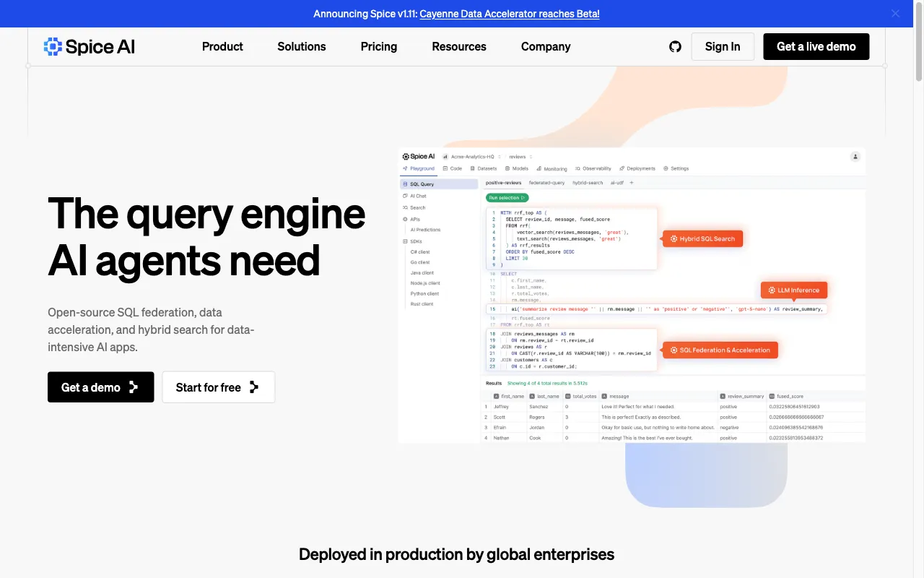Screen dimensions: 924x578
Task: Dismiss the announcement banner with the X
Action: point(896,14)
